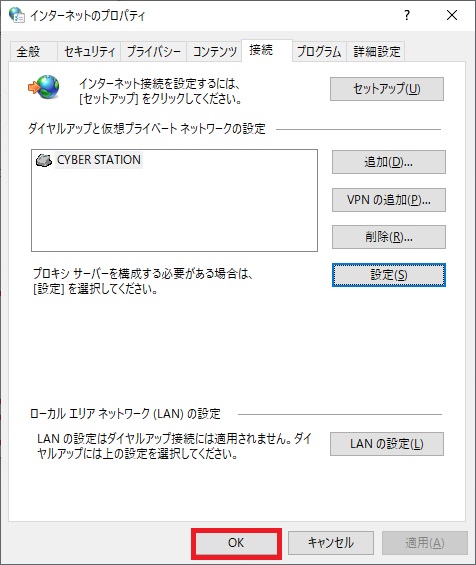Click the Internet Properties title bar icon

click(x=17, y=15)
